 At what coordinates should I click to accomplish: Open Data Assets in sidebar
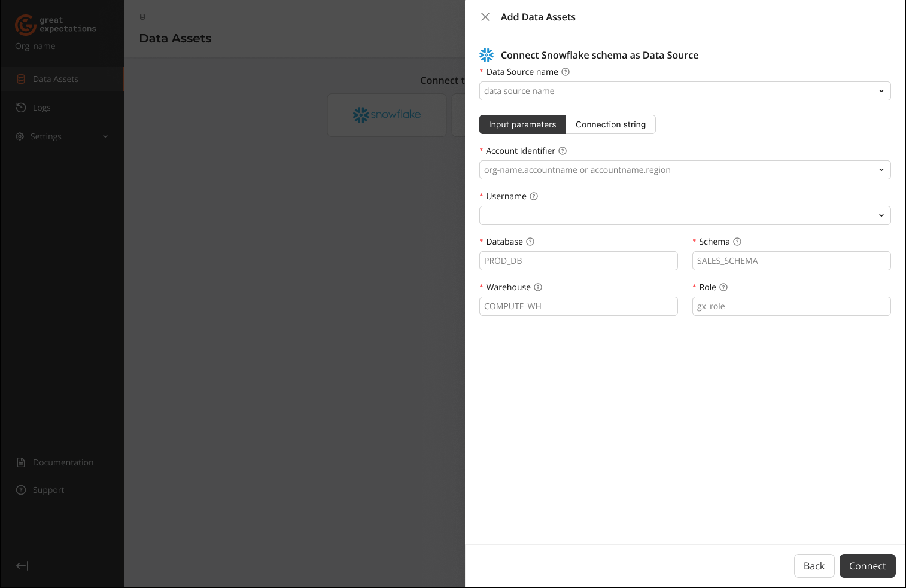[x=62, y=79]
